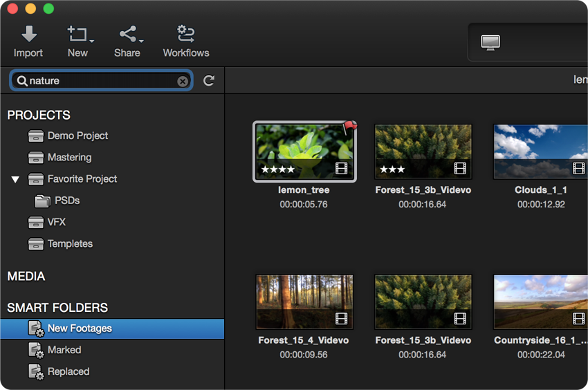Open the Replaced smart folder

click(x=68, y=371)
